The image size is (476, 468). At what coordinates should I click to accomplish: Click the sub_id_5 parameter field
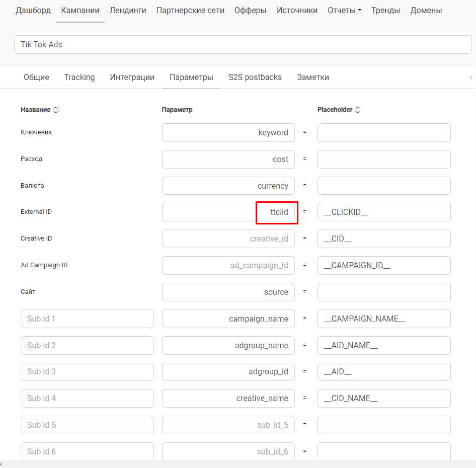228,425
